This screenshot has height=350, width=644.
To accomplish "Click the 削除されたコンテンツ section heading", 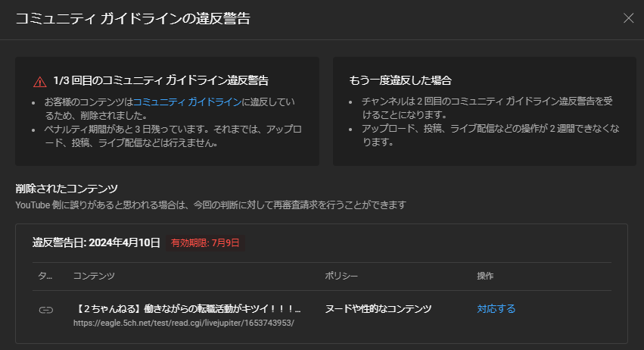I will click(67, 188).
